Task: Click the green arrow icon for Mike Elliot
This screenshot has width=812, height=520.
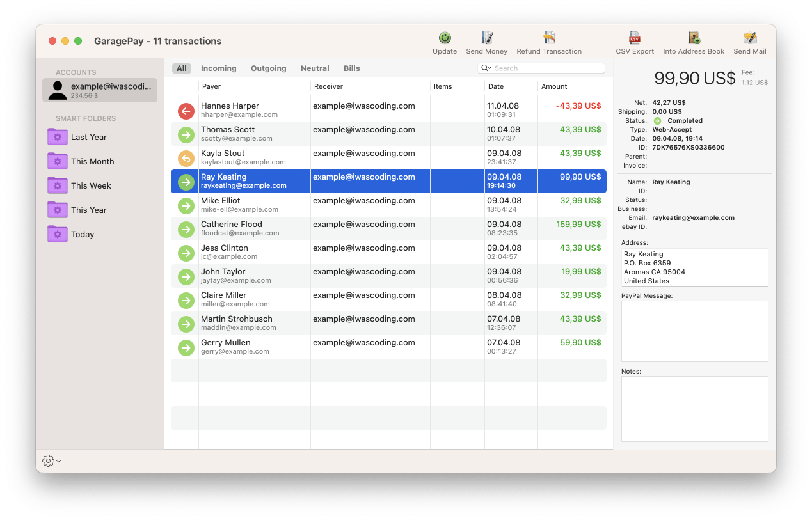Action: pos(186,205)
